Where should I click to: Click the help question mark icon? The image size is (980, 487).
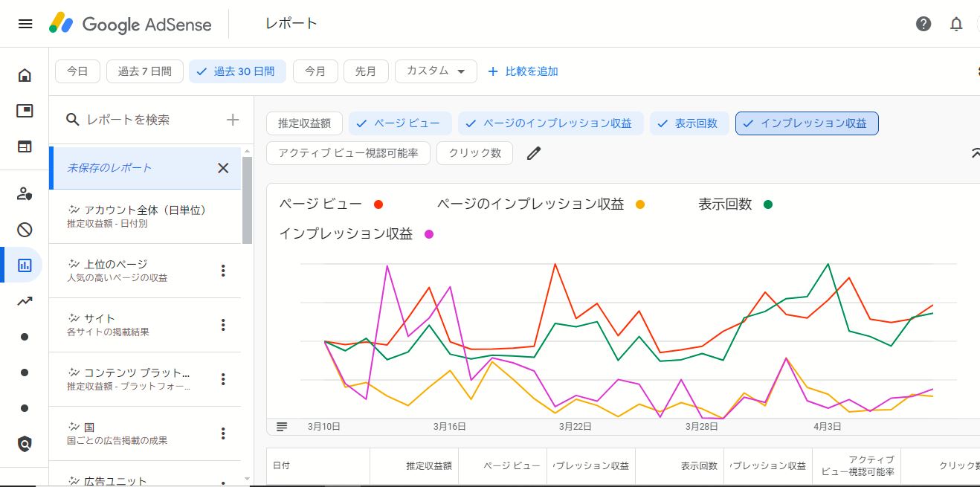[923, 24]
